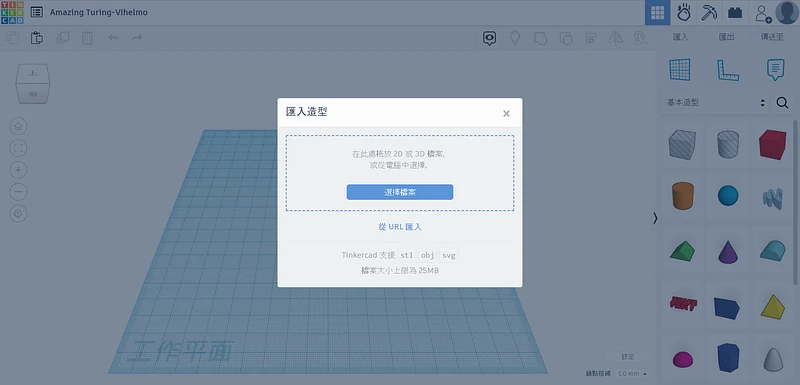
Task: Click the Mirror icon
Action: [616, 38]
